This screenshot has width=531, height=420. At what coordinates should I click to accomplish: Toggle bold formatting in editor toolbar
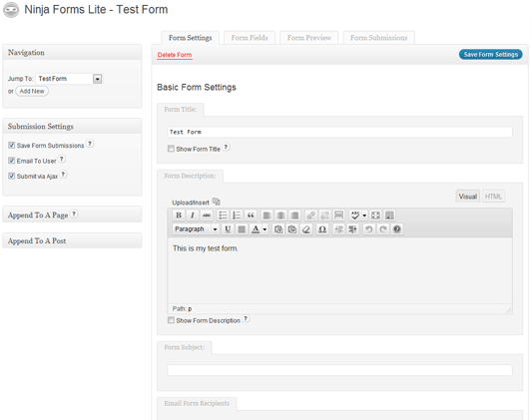tap(179, 215)
